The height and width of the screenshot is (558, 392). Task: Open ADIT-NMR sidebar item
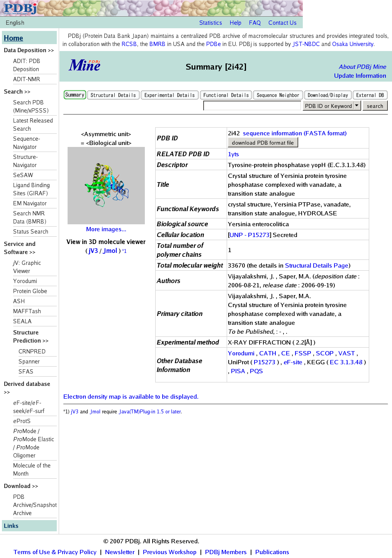27,79
